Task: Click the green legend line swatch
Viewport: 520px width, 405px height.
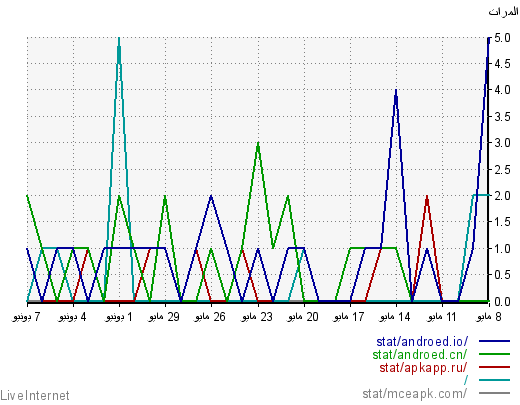Action: click(494, 354)
